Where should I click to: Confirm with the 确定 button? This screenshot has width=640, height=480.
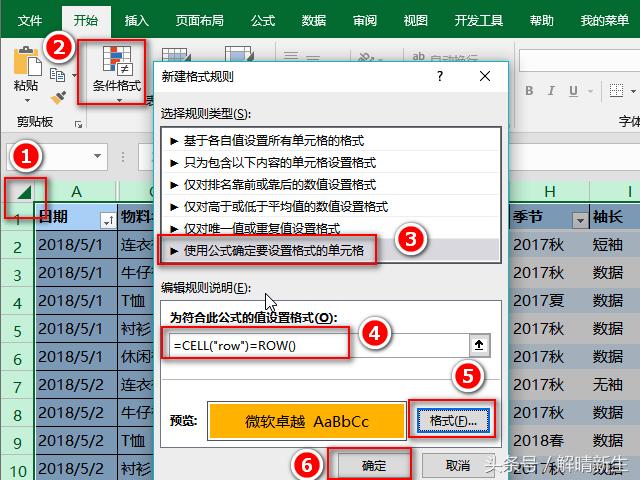(373, 465)
